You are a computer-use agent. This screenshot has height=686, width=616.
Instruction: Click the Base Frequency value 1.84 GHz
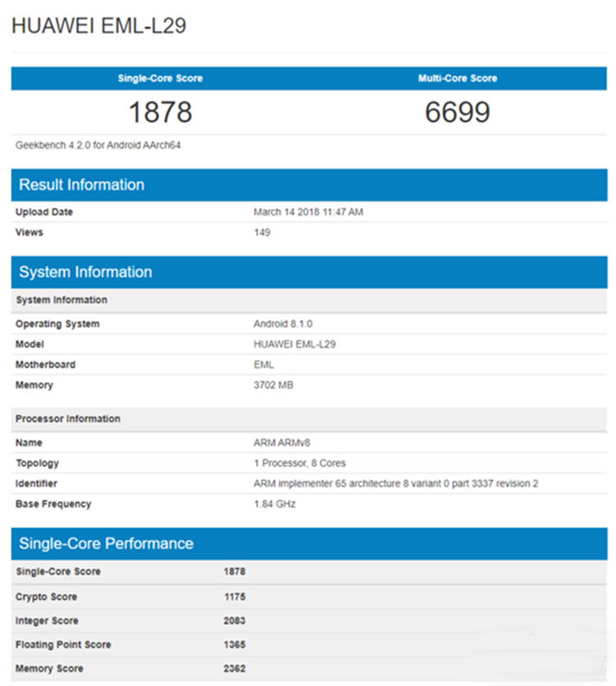coord(274,504)
